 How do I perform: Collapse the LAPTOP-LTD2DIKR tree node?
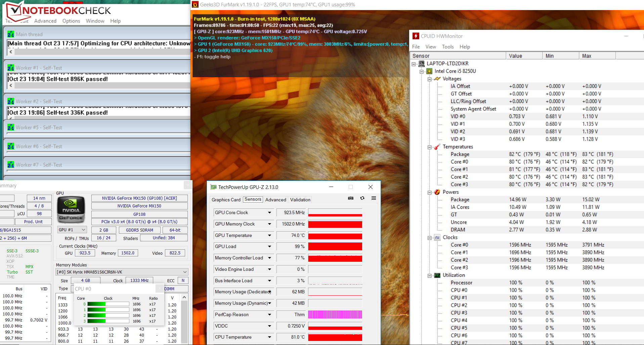coord(414,64)
